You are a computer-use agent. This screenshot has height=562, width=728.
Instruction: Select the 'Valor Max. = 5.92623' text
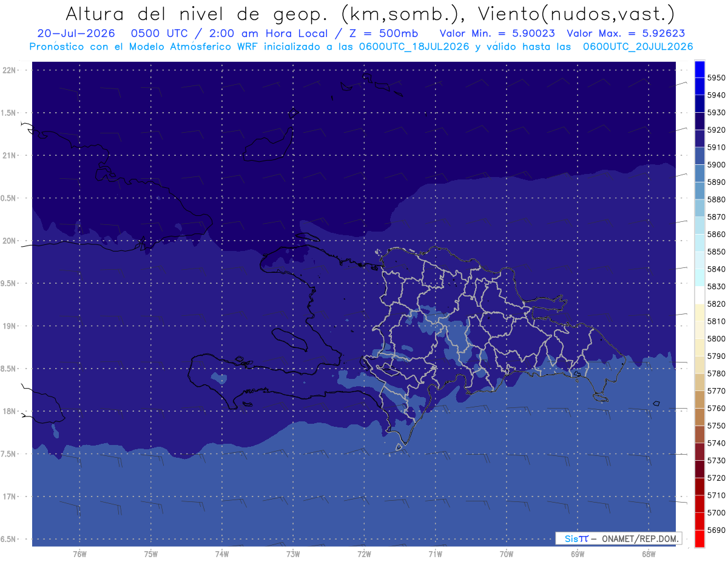click(625, 33)
